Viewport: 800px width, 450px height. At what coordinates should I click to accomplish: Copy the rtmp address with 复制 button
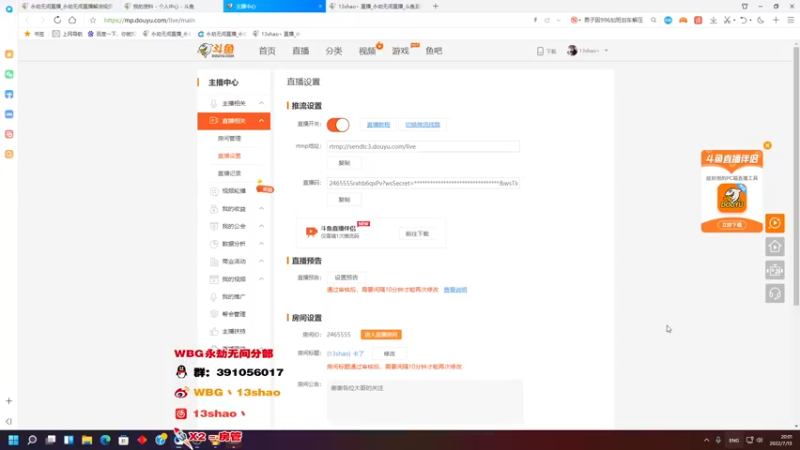(x=344, y=163)
